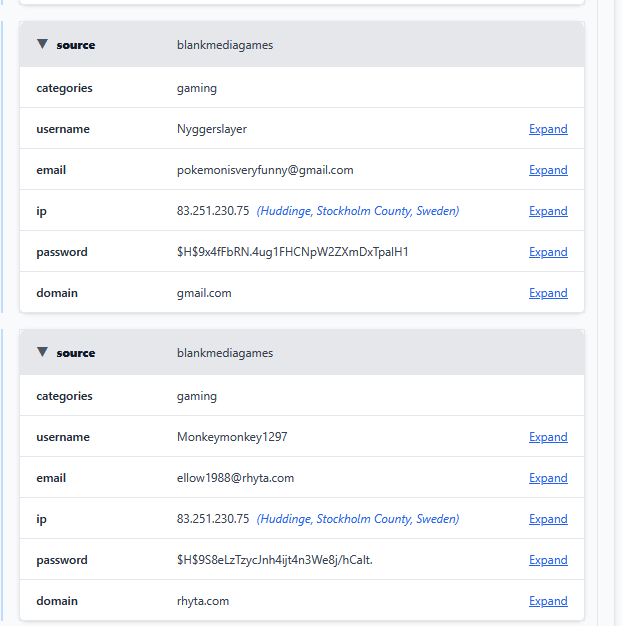This screenshot has width=622, height=626.
Task: Click the second record's Huddinge location text
Action: tap(358, 519)
